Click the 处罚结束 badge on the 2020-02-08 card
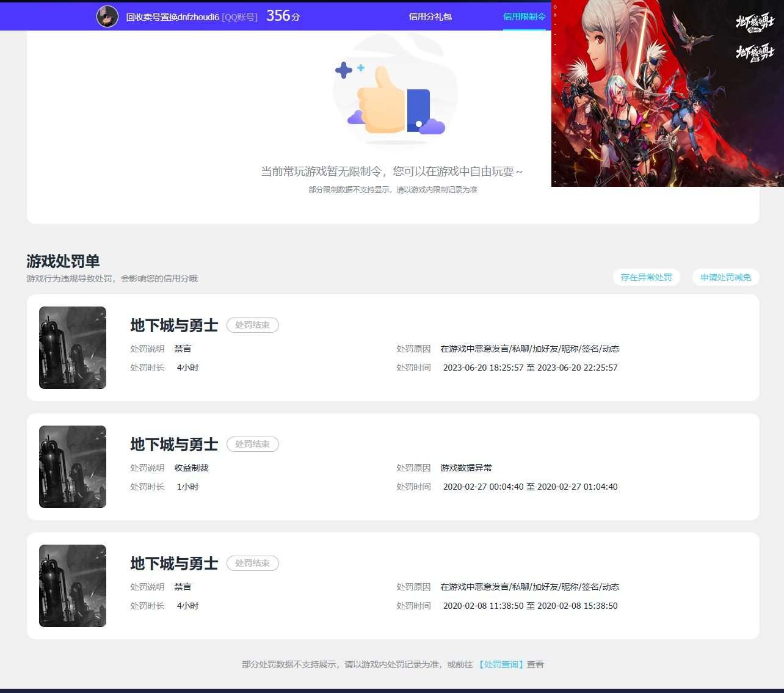 pos(253,564)
